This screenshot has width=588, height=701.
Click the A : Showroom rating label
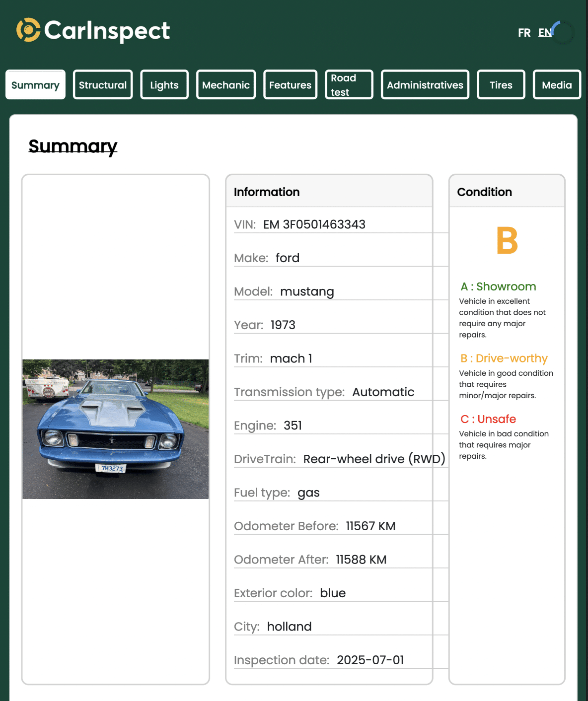coord(498,286)
